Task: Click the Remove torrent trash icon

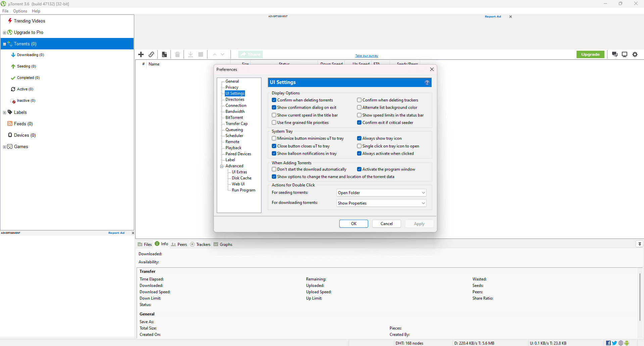Action: pos(178,54)
